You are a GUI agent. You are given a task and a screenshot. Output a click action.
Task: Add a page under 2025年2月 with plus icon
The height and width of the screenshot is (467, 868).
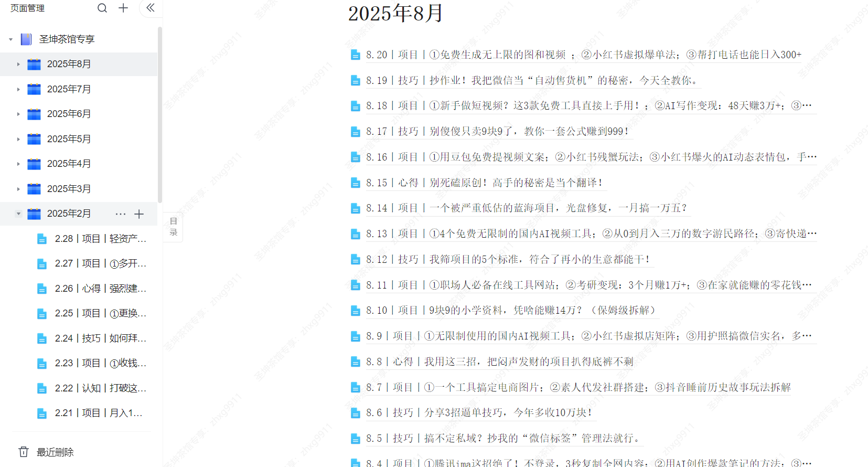[x=139, y=214]
